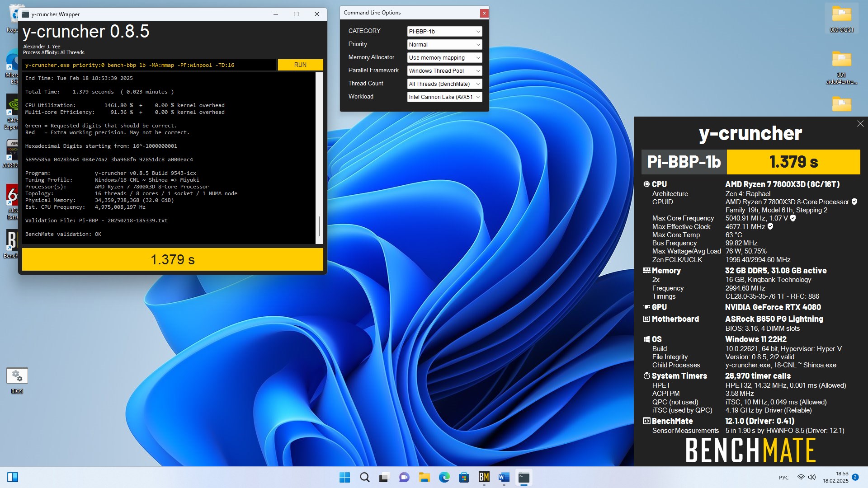Viewport: 868px width, 488px height.
Task: Open File Explorer from the taskbar
Action: 424,477
